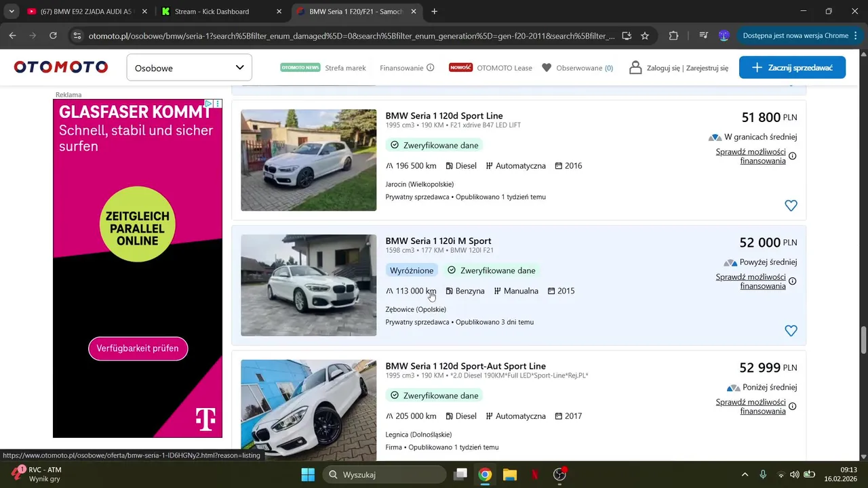Open the RVC - ATM widget on taskbar

37,474
